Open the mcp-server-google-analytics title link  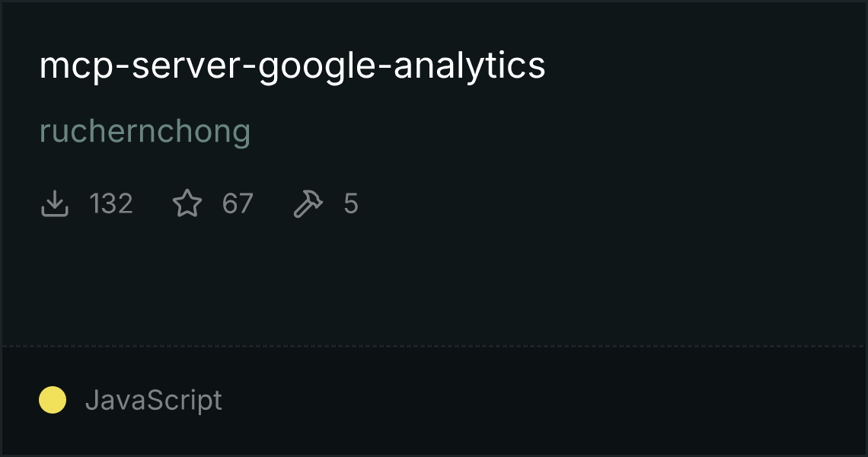[x=292, y=66]
